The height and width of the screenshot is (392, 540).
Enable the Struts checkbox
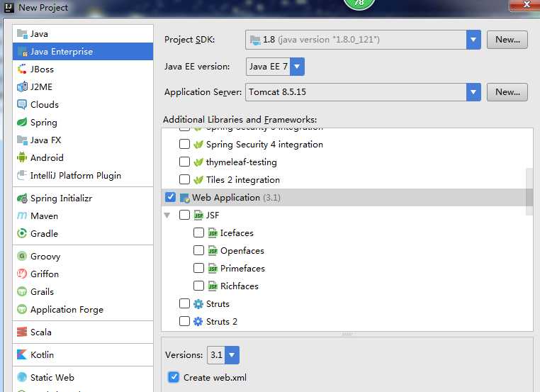[184, 303]
